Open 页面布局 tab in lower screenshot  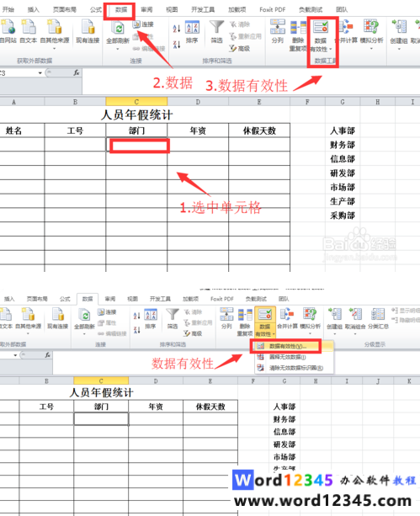(x=37, y=299)
